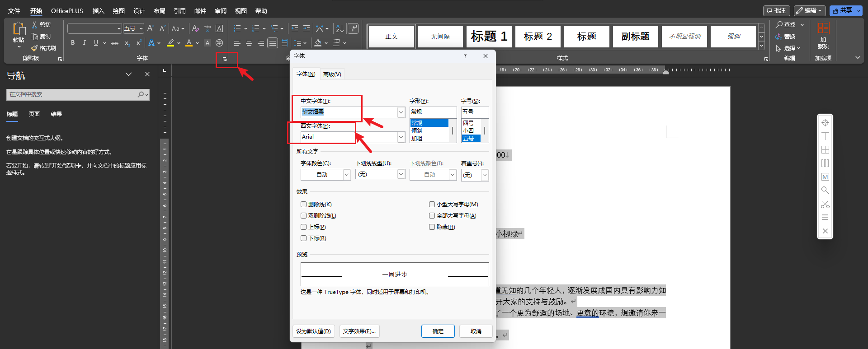Select Bold (加粗) in the font style list

[x=417, y=139]
